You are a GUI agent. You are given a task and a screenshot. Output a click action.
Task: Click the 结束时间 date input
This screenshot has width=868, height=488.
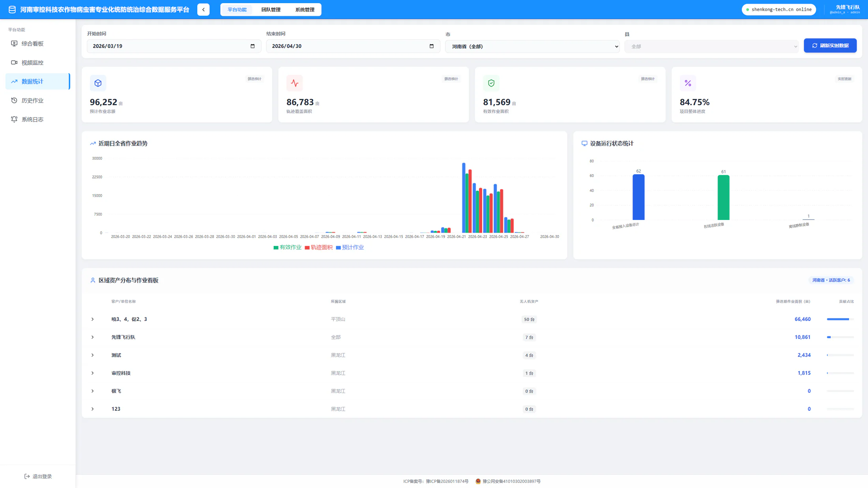pyautogui.click(x=353, y=46)
